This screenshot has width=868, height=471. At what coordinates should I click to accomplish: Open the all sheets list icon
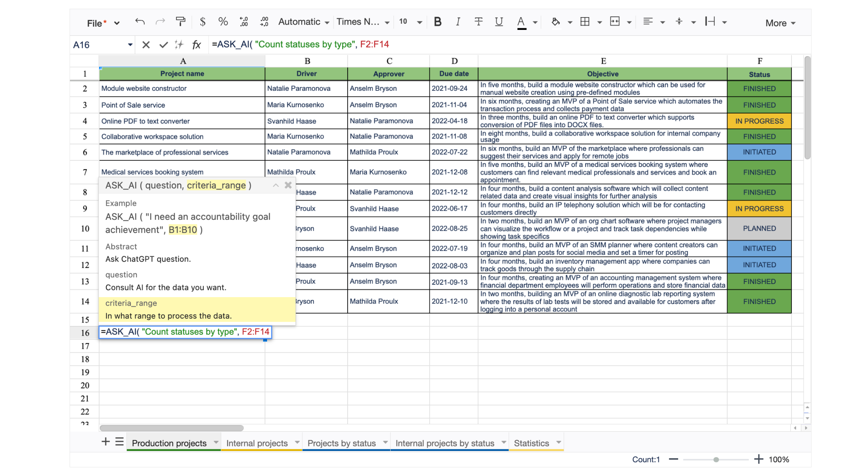pyautogui.click(x=119, y=441)
